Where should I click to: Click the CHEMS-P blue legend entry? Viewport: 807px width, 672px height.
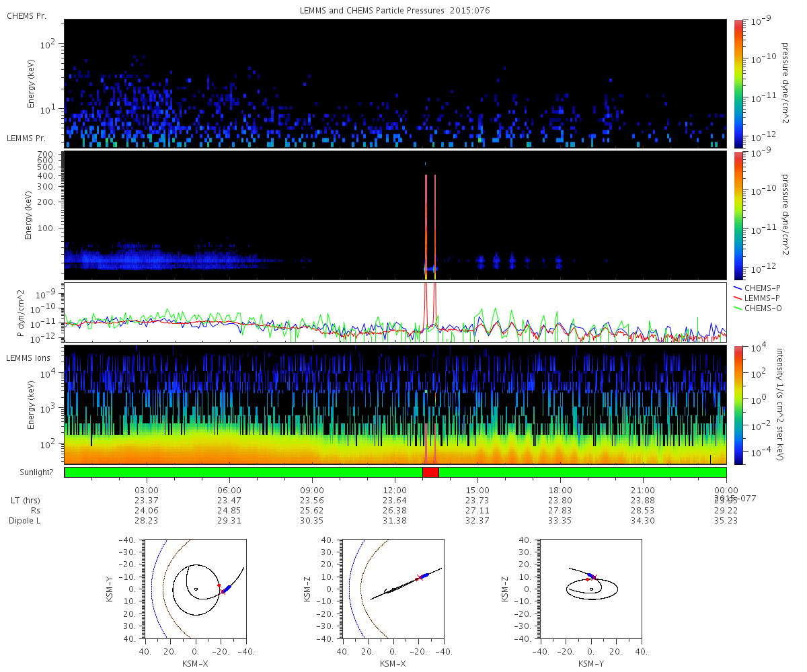(x=757, y=288)
